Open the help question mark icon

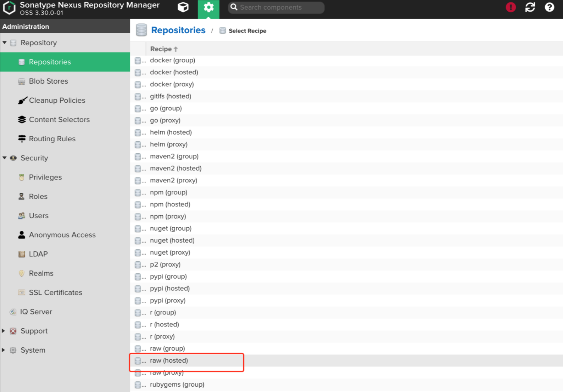[x=549, y=7]
